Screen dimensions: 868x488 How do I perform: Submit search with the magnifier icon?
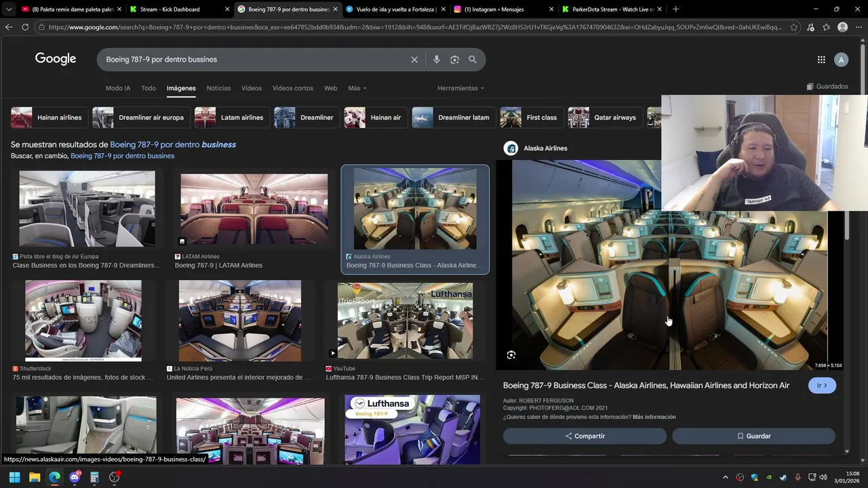point(473,60)
